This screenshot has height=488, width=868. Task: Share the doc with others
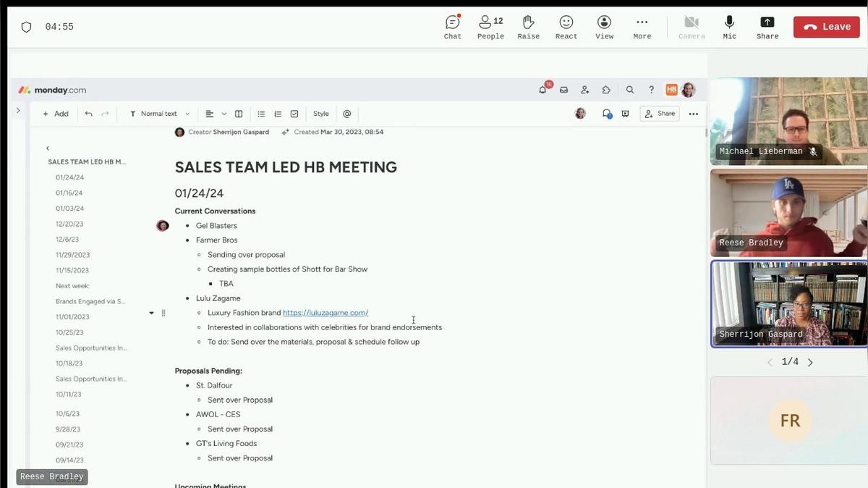660,114
